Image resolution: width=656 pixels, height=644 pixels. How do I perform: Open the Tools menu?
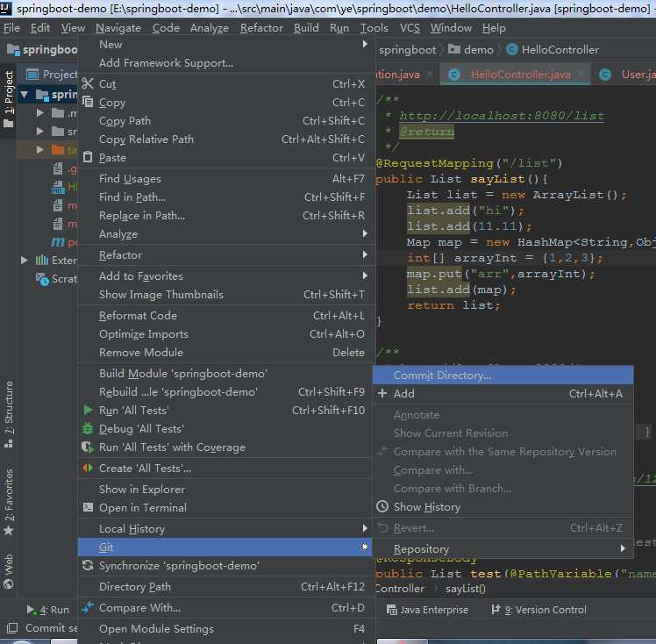point(374,28)
